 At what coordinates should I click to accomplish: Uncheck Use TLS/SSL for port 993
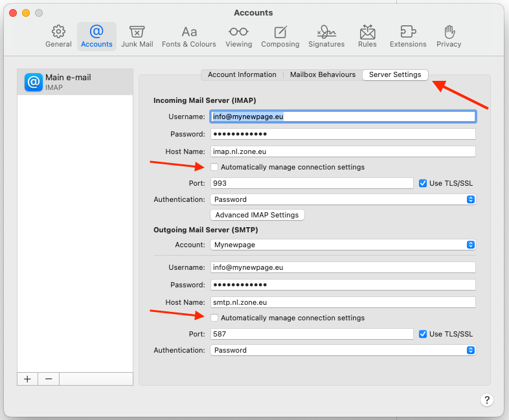click(x=423, y=183)
